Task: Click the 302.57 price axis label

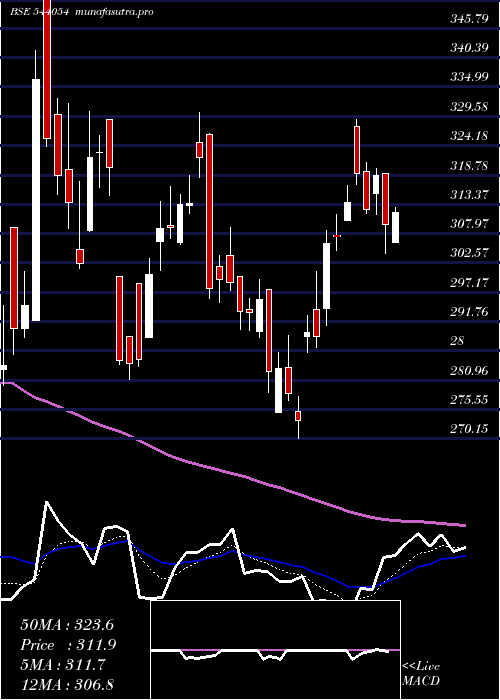Action: coord(469,253)
